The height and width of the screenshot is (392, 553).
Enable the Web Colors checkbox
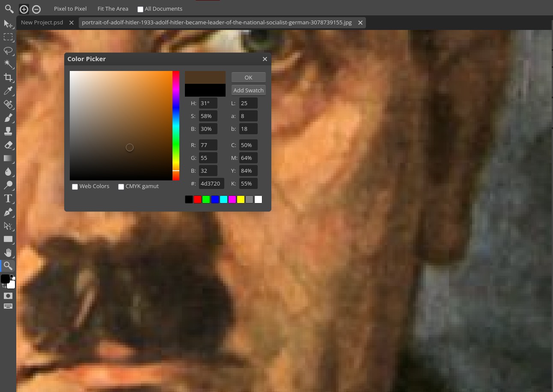tap(75, 186)
